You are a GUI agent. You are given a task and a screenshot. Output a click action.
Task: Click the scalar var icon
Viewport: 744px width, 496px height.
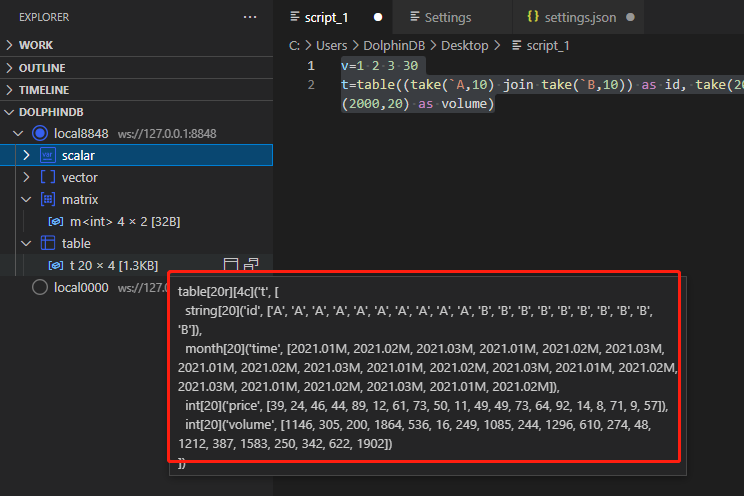[x=48, y=155]
